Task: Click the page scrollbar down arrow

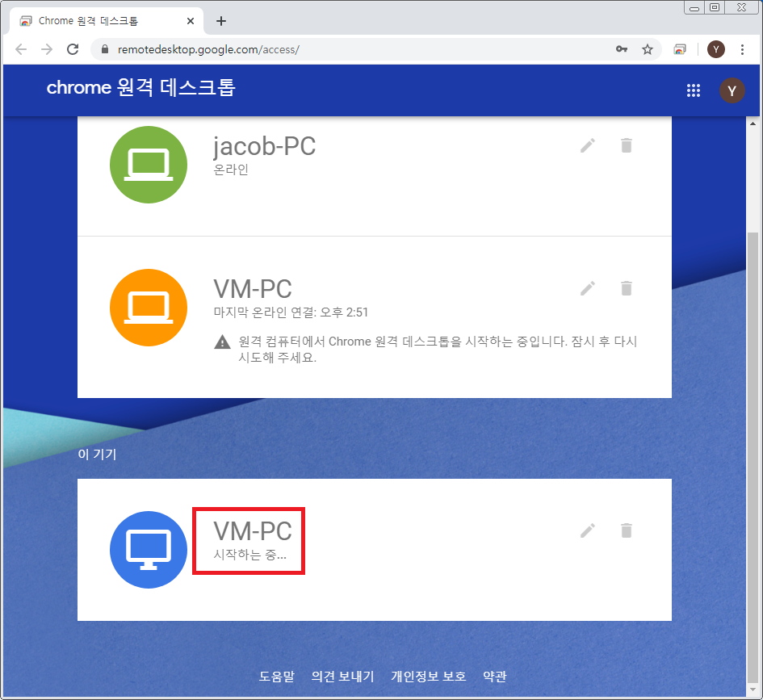Action: pyautogui.click(x=753, y=690)
